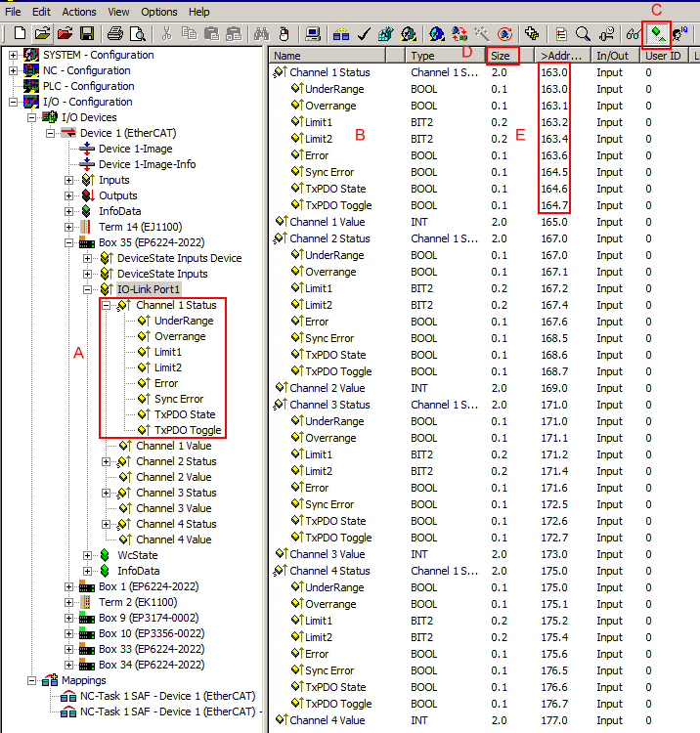The width and height of the screenshot is (700, 733).
Task: Expand Channel 2 Status in the tree
Action: click(x=107, y=462)
